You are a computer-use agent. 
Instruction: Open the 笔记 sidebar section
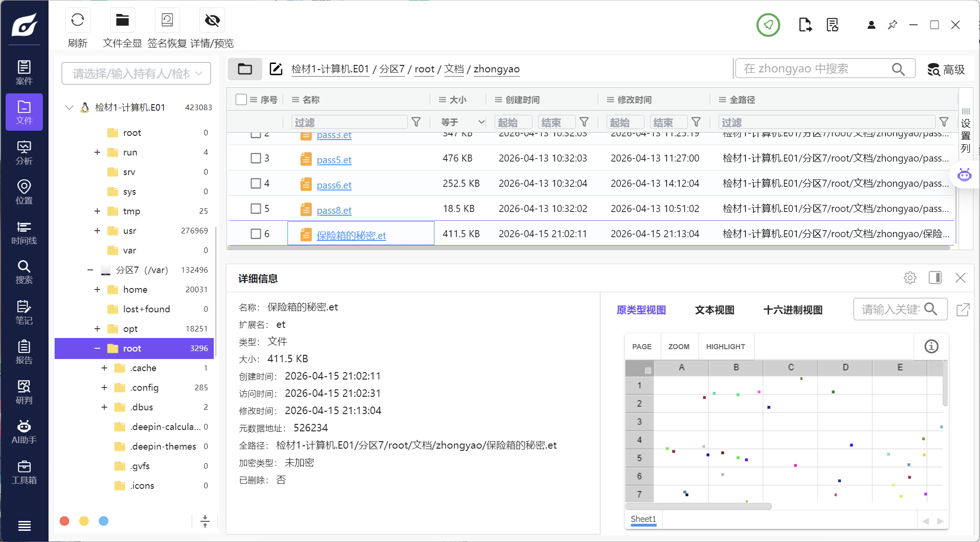coord(24,312)
